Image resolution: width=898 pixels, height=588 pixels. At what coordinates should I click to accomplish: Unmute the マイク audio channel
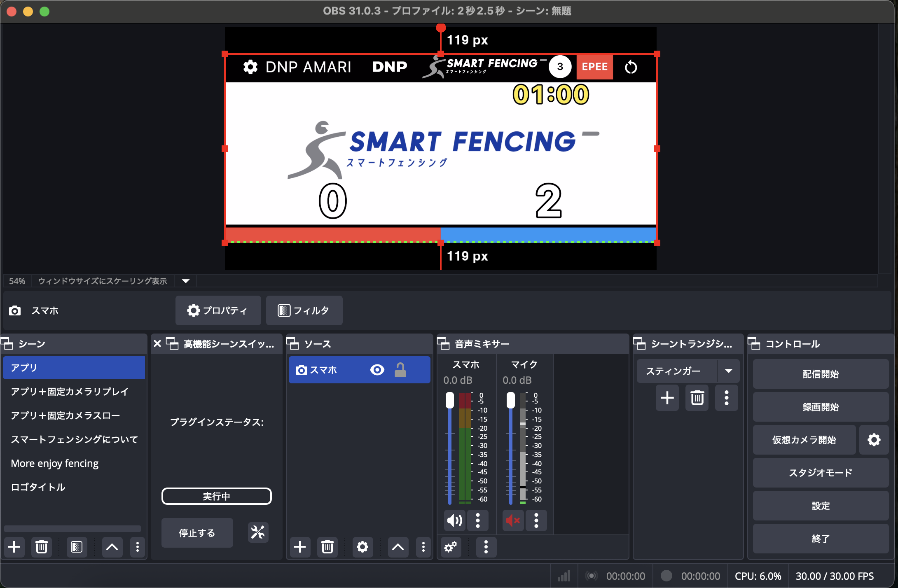click(513, 520)
